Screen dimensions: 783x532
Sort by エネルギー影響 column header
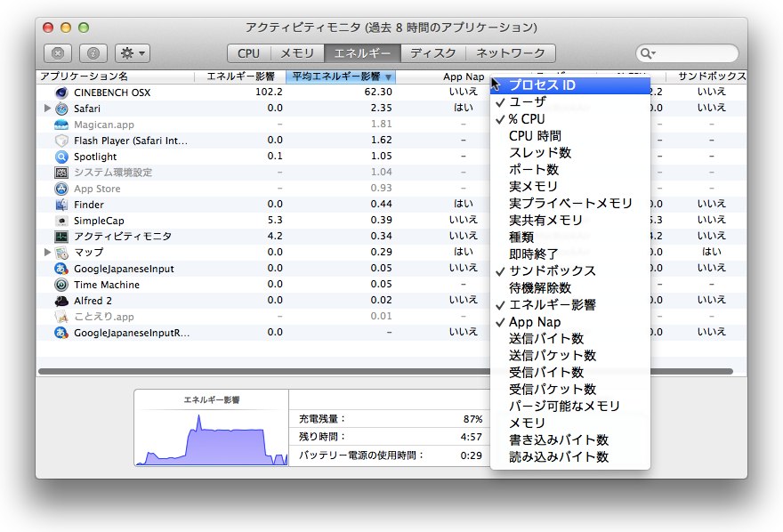[x=240, y=77]
